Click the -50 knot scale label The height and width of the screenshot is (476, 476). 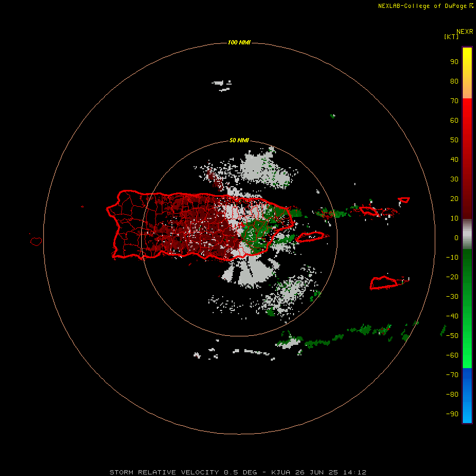point(452,335)
